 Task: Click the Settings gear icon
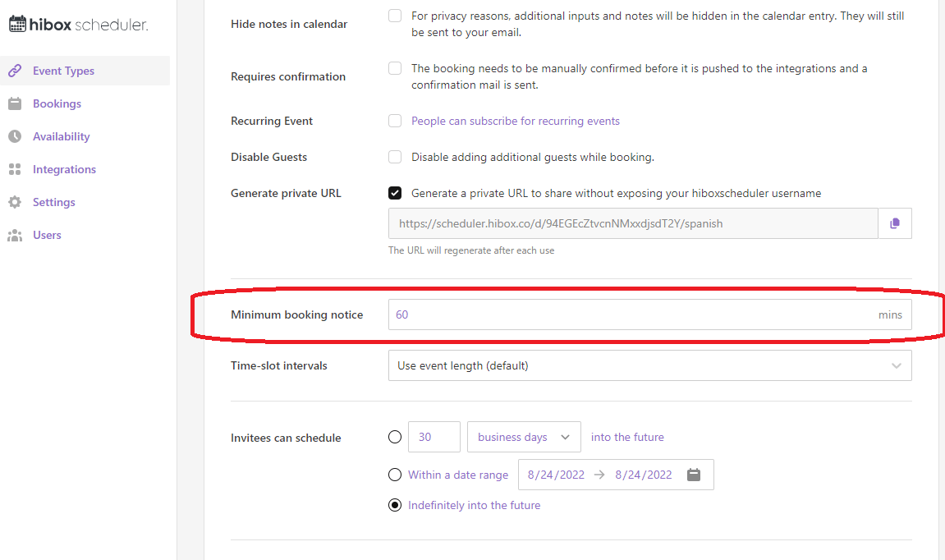tap(15, 202)
